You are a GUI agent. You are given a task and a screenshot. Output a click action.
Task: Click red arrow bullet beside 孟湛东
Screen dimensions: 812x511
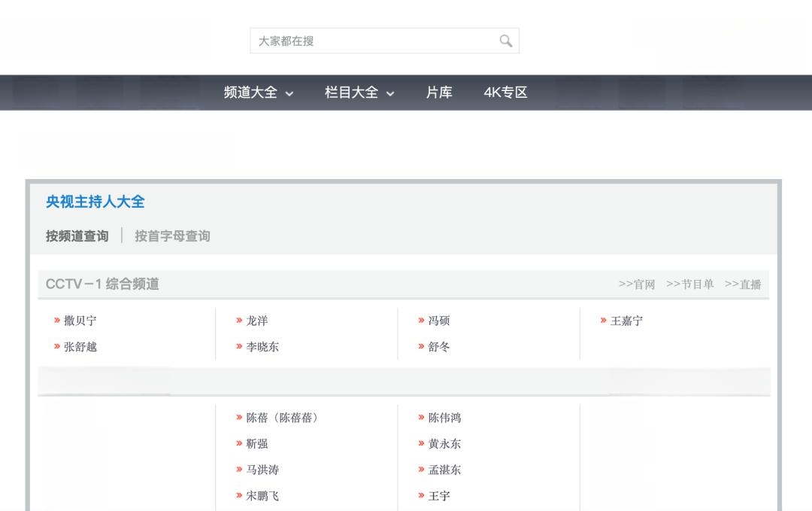(x=422, y=469)
